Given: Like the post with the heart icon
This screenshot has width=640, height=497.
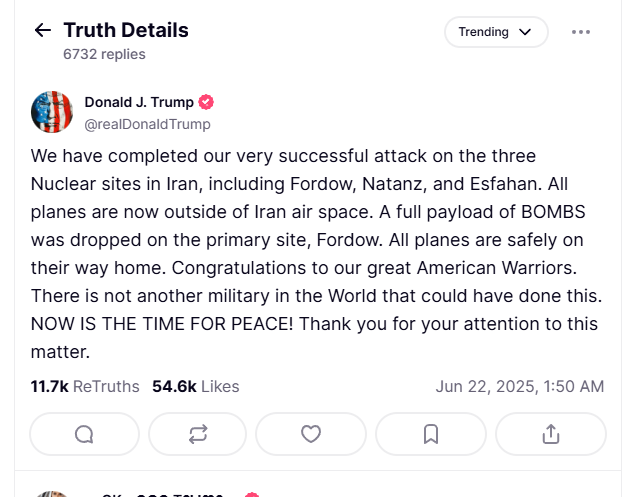Looking at the screenshot, I should click(311, 434).
